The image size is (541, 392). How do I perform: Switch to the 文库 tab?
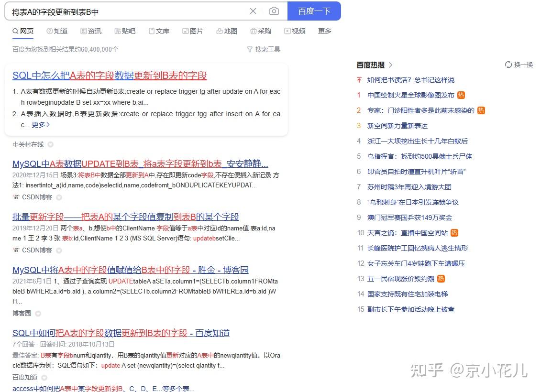(159, 31)
